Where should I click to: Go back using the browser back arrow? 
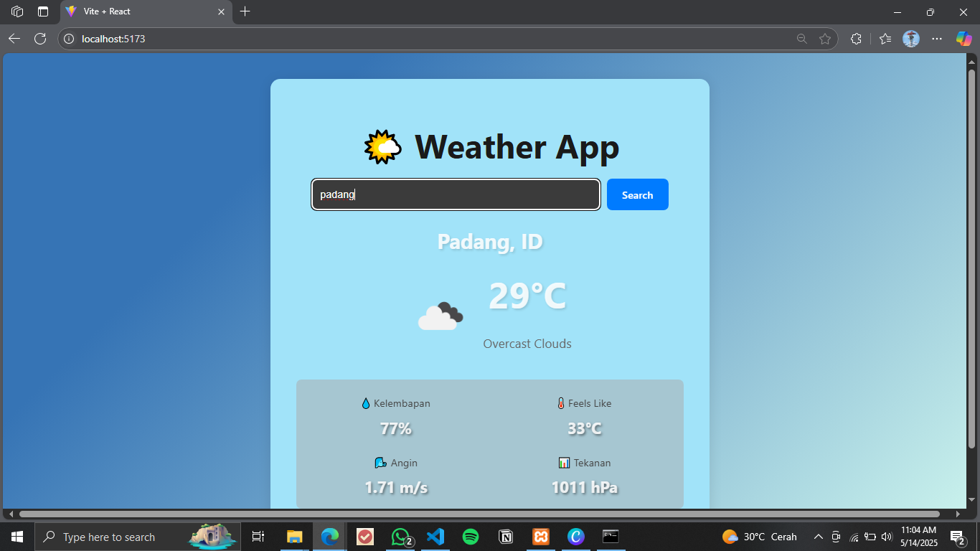click(x=14, y=39)
